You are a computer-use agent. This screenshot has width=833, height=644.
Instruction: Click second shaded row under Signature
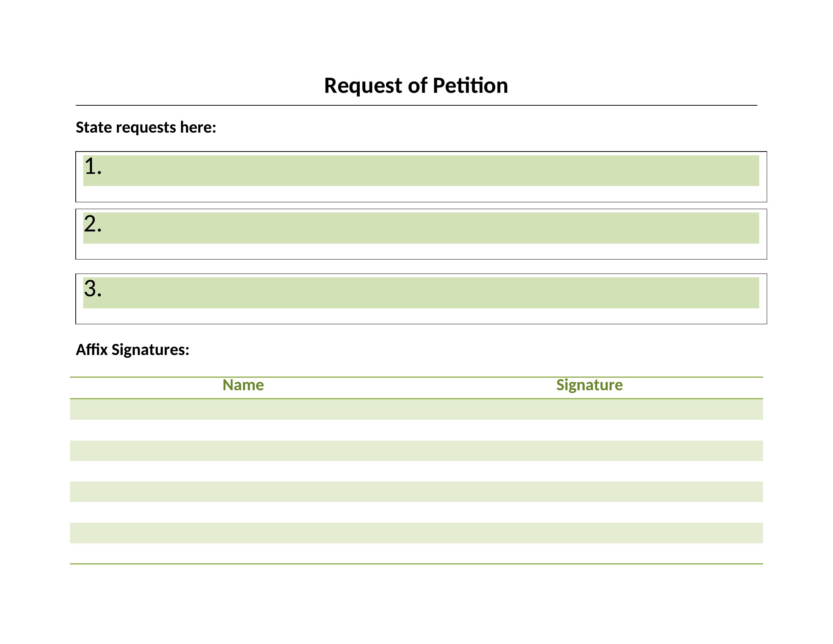pyautogui.click(x=590, y=451)
